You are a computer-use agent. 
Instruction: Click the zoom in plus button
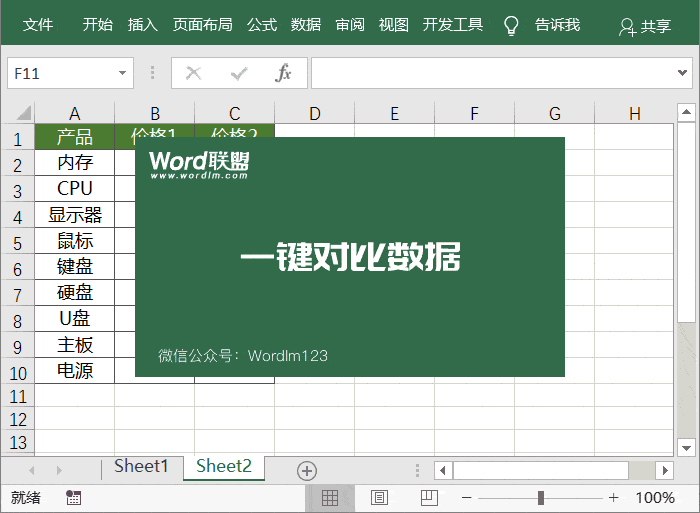[614, 497]
